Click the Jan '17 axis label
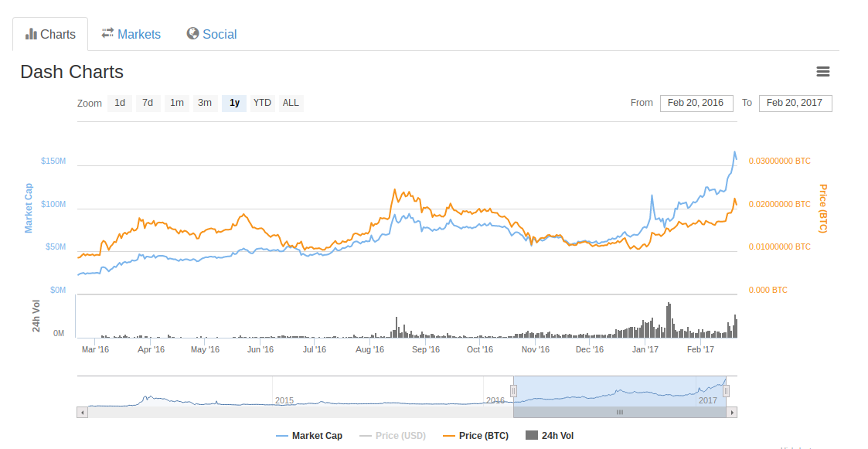Image resolution: width=868 pixels, height=449 pixels. coord(645,349)
